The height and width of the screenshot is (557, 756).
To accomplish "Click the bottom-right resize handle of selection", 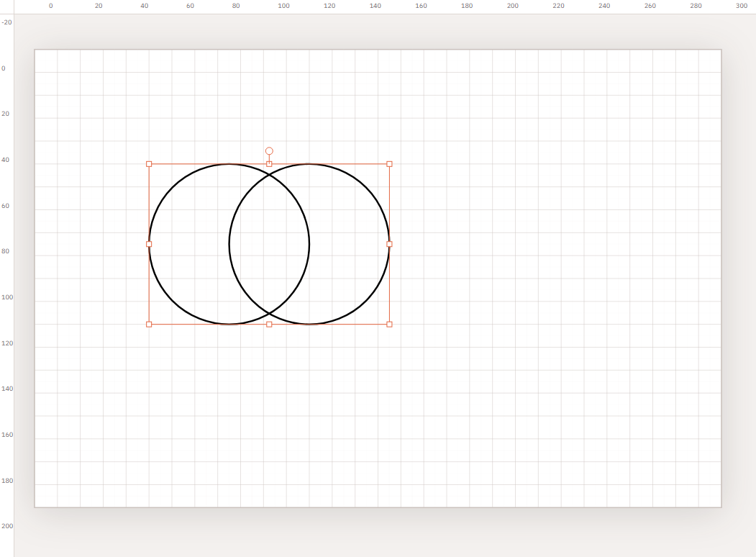I will 390,325.
